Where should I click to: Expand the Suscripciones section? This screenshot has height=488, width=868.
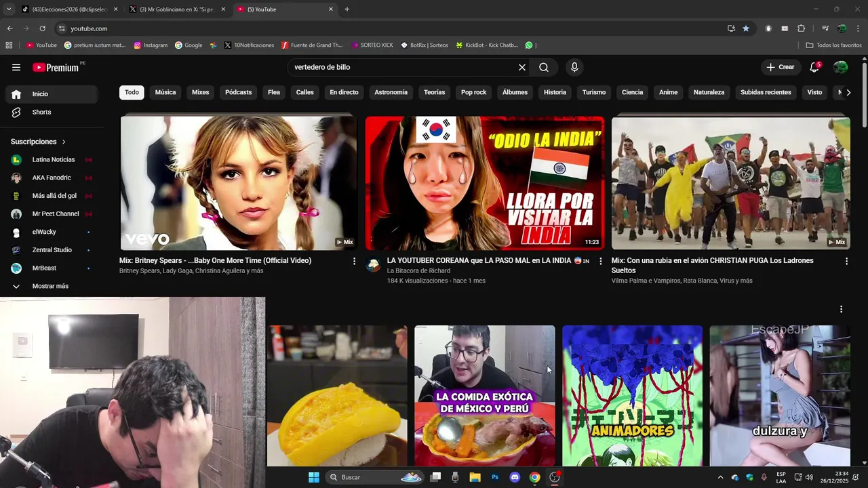[x=39, y=142]
